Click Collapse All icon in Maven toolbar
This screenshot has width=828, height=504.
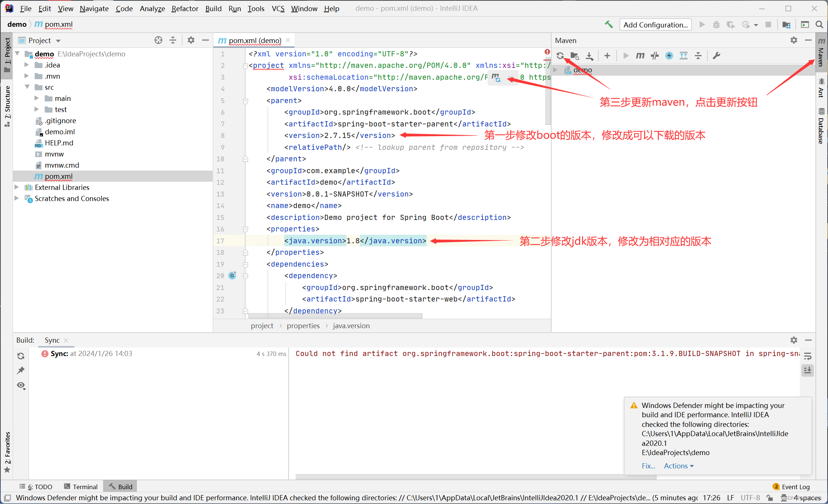[698, 56]
